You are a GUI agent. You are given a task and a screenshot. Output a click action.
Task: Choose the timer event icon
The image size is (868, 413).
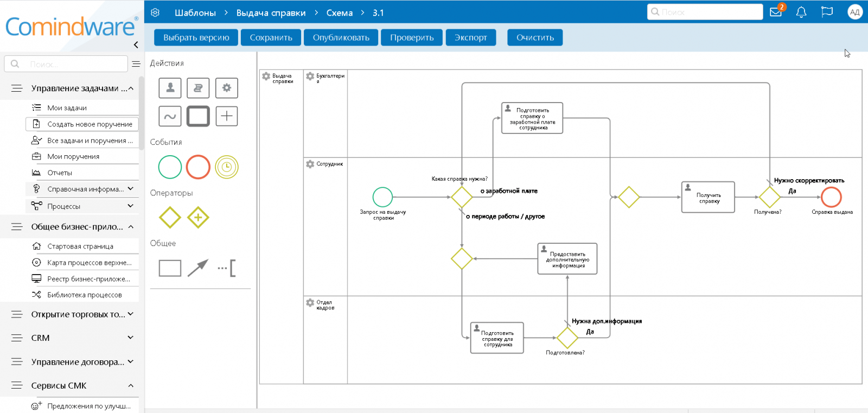click(226, 167)
